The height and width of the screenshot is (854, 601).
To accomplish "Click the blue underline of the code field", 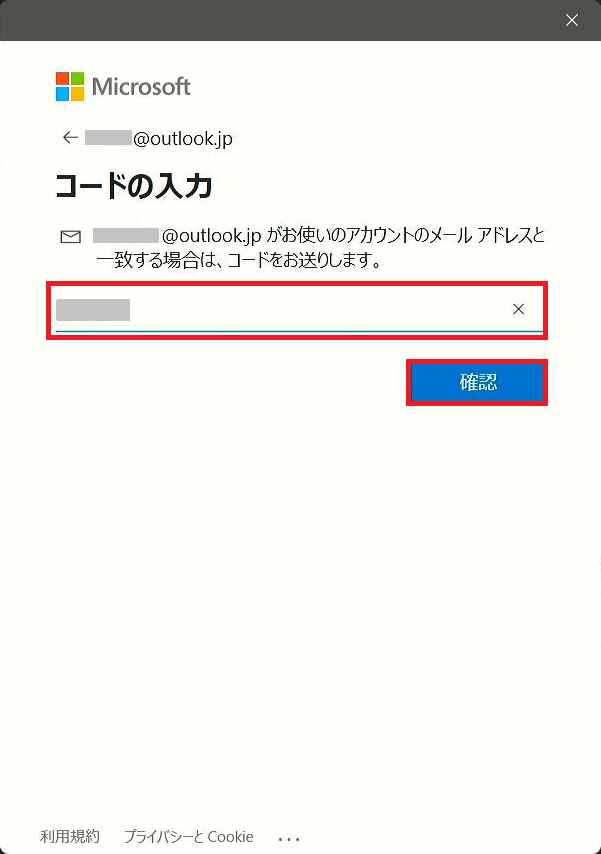I will [x=299, y=331].
